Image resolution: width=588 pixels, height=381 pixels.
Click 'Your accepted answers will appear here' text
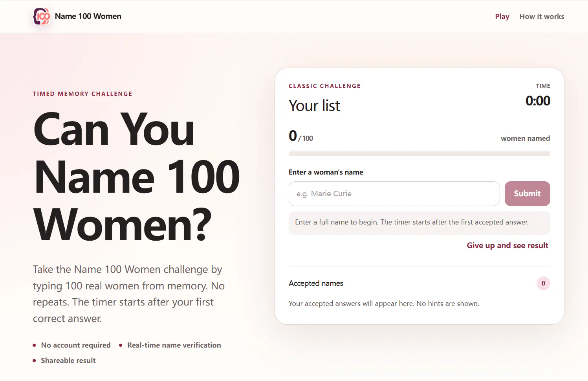[x=384, y=304]
